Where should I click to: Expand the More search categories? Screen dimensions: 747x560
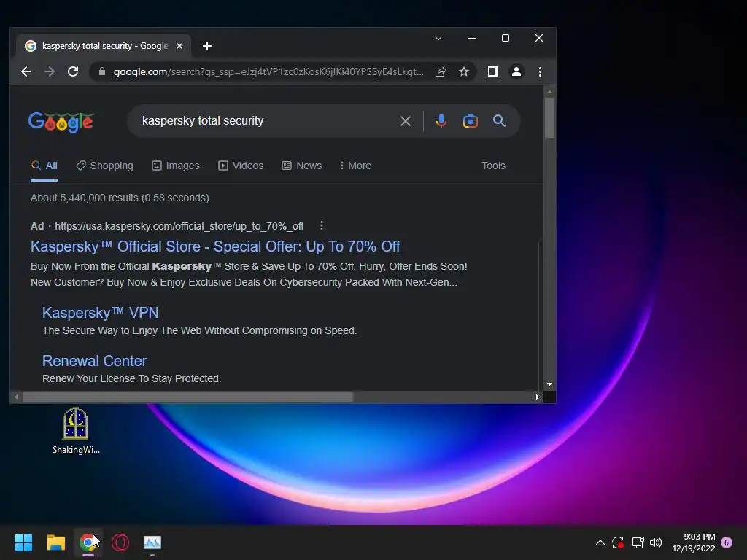click(x=355, y=166)
